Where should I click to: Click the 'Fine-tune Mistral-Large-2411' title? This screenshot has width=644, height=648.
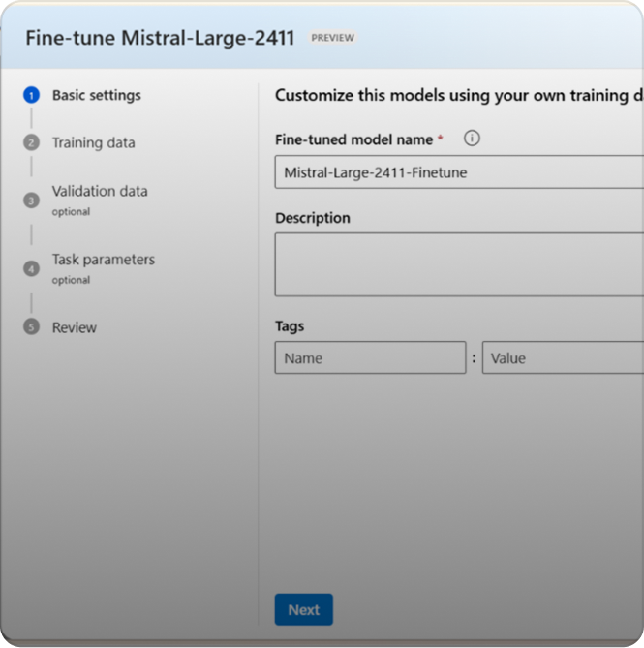coord(160,38)
